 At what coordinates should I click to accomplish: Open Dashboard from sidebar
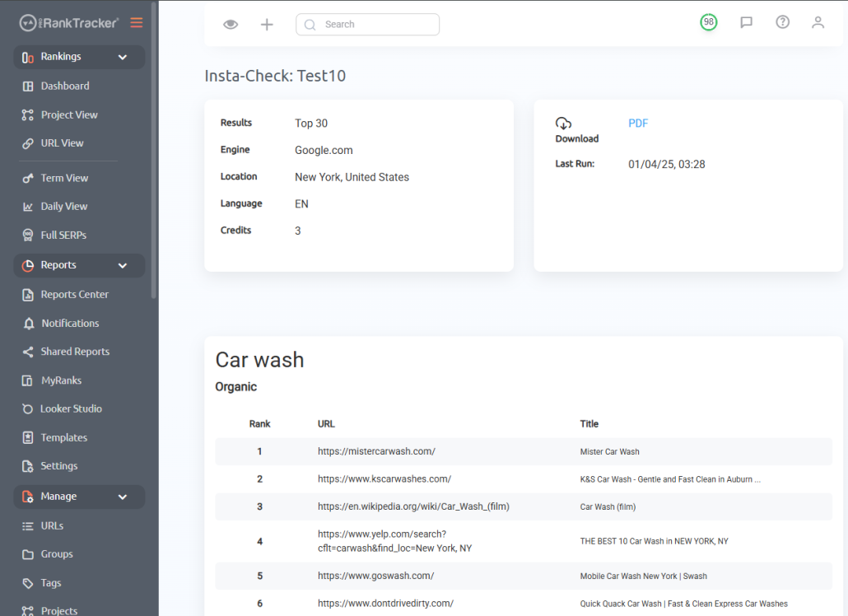(65, 86)
